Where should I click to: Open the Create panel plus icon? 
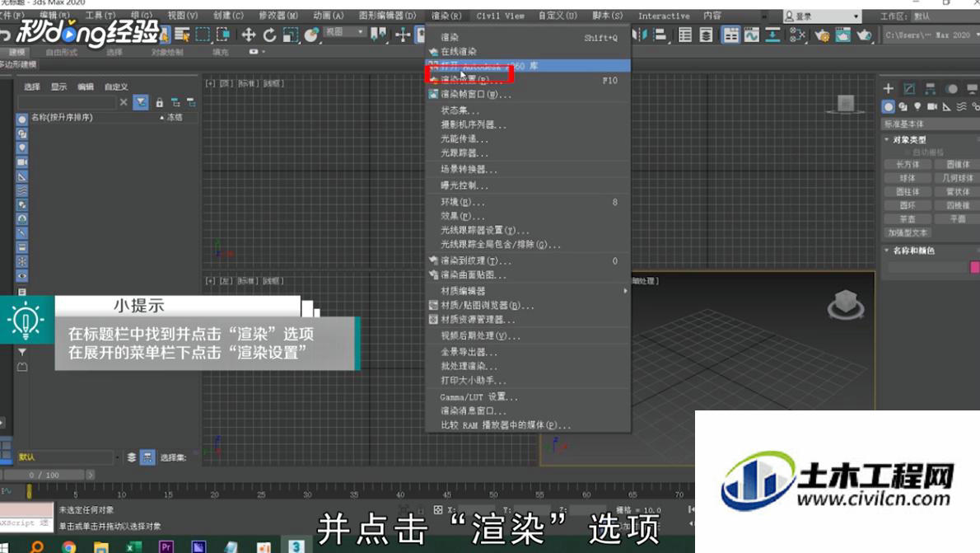[888, 89]
